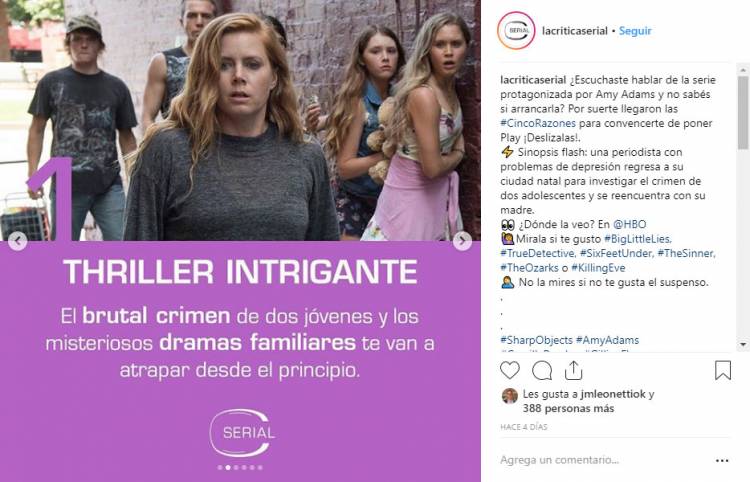The width and height of the screenshot is (750, 482).
Task: Save post with bookmark icon
Action: coord(723,371)
